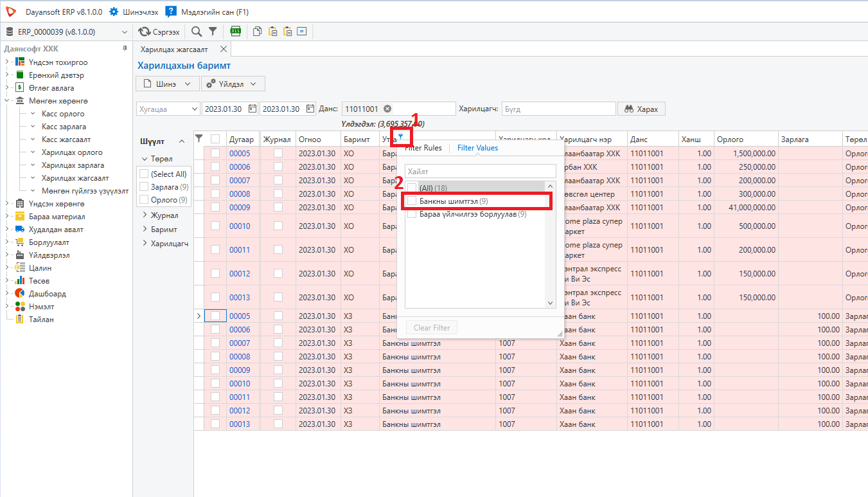Image resolution: width=868 pixels, height=497 pixels.
Task: Collapse the Шүүлт panel chevron
Action: [x=182, y=141]
